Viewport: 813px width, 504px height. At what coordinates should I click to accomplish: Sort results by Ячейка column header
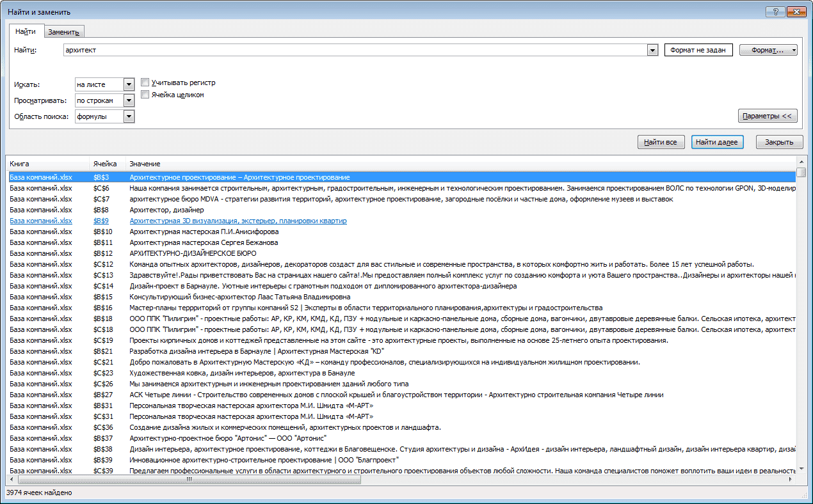[x=107, y=164]
